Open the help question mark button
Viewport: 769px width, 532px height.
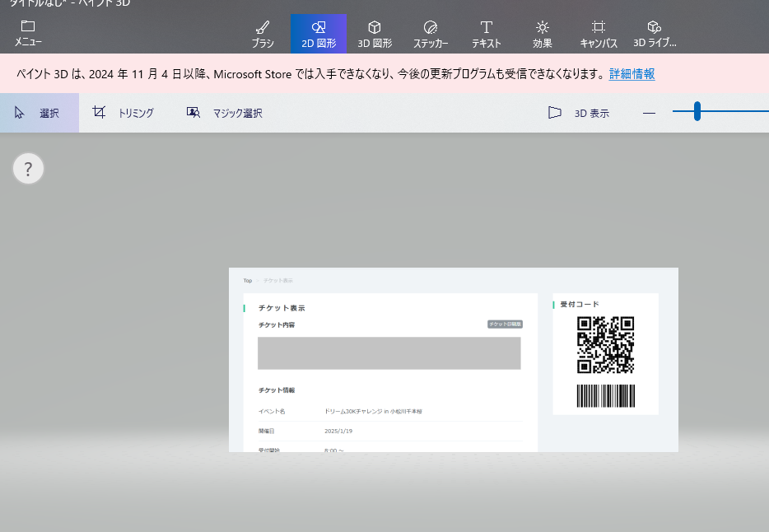pos(28,169)
